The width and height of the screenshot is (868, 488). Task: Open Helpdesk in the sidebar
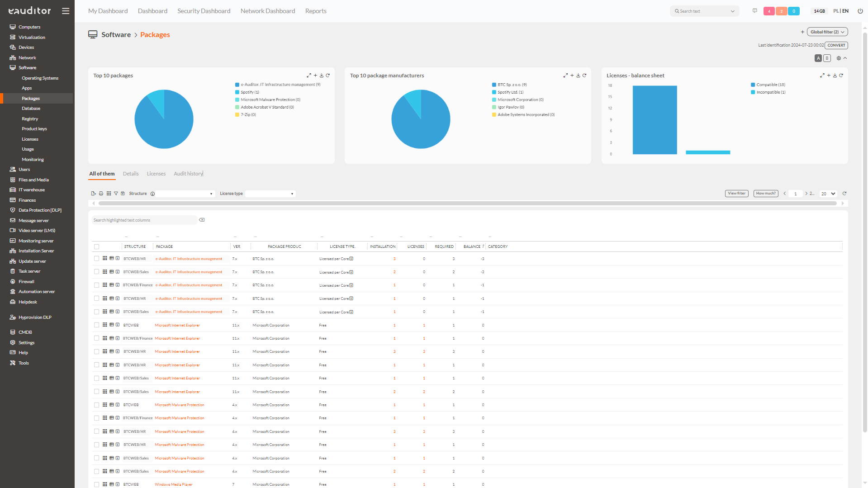(x=28, y=302)
